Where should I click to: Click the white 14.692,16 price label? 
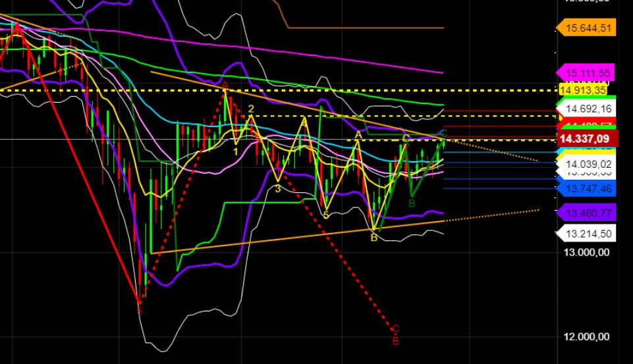(x=586, y=109)
